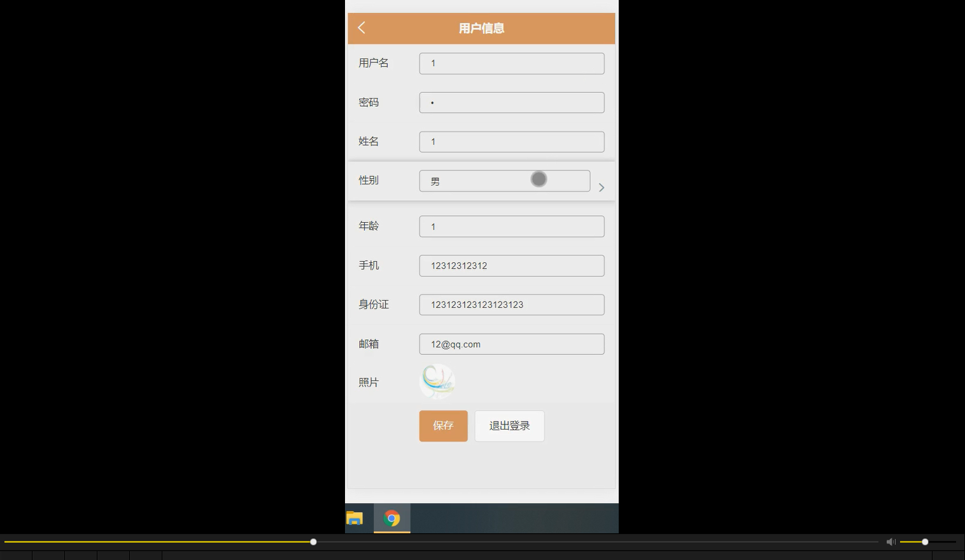Image resolution: width=965 pixels, height=560 pixels.
Task: Save the profile with 保存 button
Action: click(444, 426)
